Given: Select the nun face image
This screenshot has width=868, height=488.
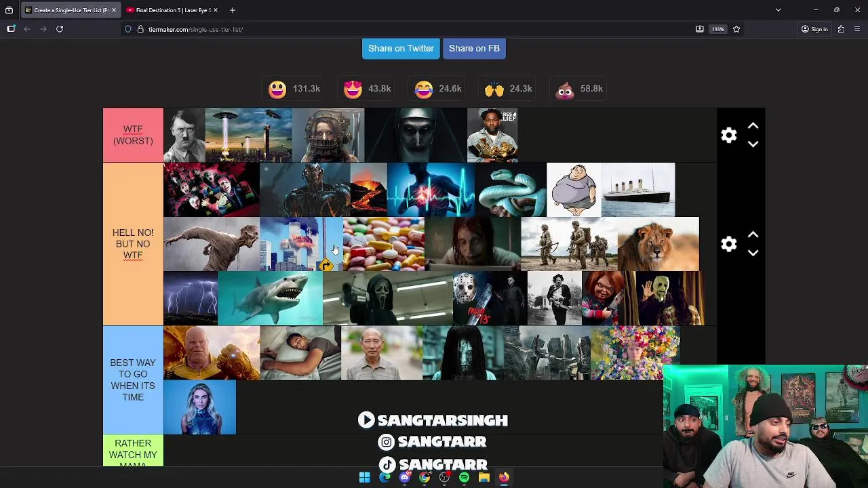Looking at the screenshot, I should tap(415, 135).
